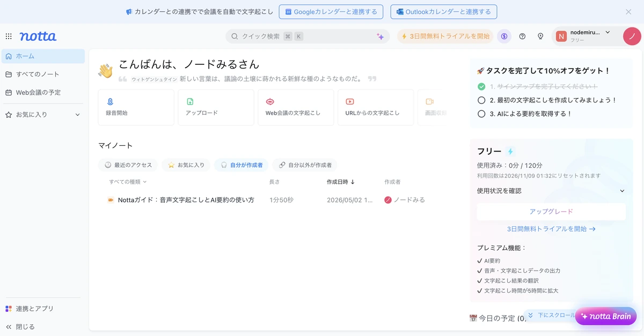This screenshot has height=336, width=644.
Task: Open the apps grid icon beside the Notta logo
Action: [x=9, y=36]
